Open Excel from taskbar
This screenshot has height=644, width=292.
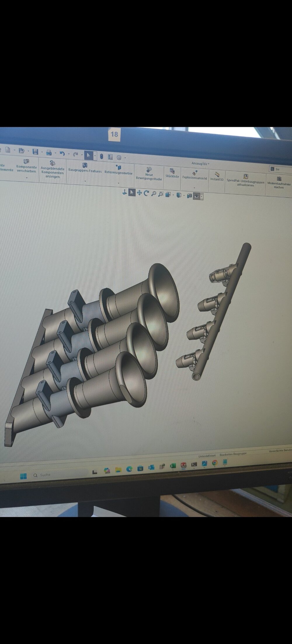[x=173, y=466]
